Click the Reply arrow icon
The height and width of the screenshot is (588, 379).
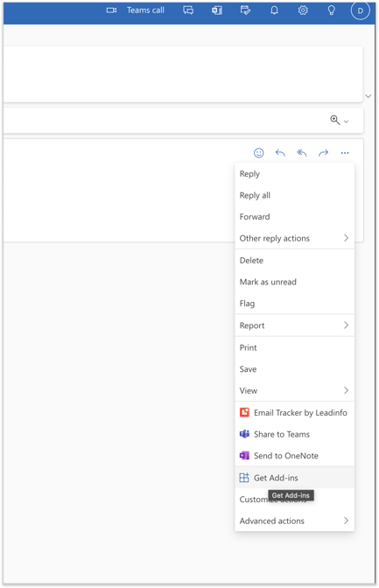pyautogui.click(x=280, y=152)
